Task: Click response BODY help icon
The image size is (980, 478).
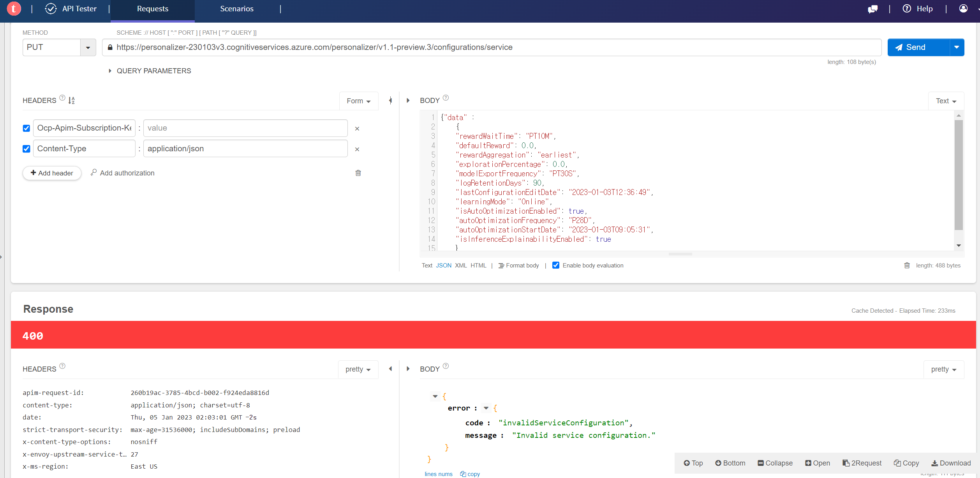Action: (446, 366)
